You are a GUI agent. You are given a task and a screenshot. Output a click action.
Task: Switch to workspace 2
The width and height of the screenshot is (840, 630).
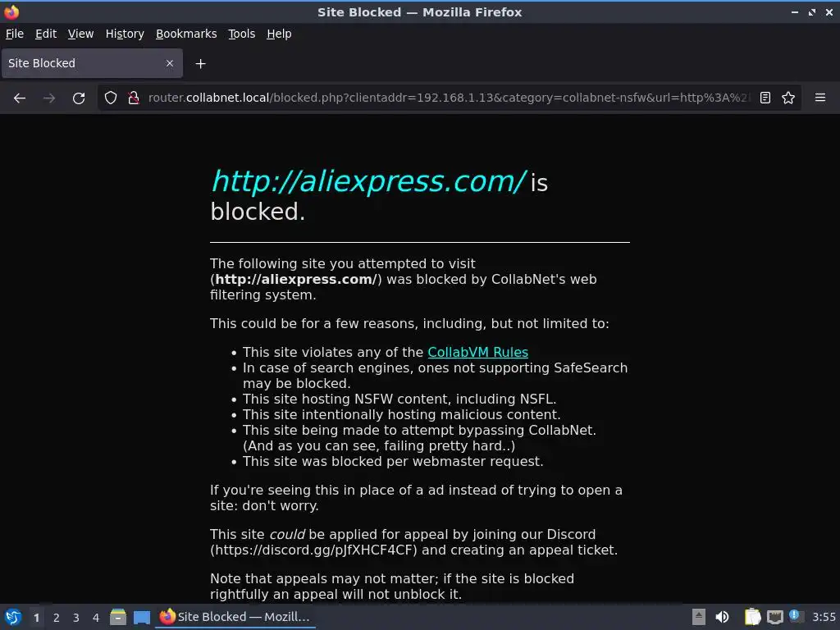click(57, 618)
